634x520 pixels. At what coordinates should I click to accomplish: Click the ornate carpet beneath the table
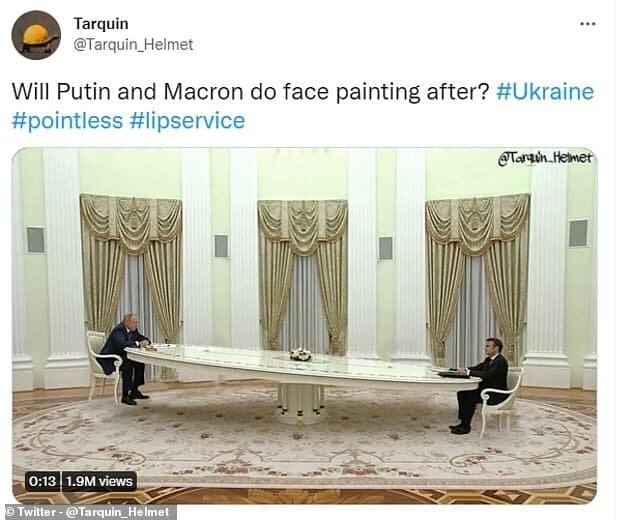tap(304, 441)
